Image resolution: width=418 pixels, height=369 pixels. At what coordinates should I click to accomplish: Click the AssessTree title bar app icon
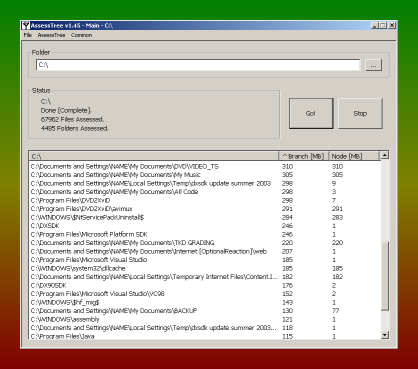pos(26,26)
